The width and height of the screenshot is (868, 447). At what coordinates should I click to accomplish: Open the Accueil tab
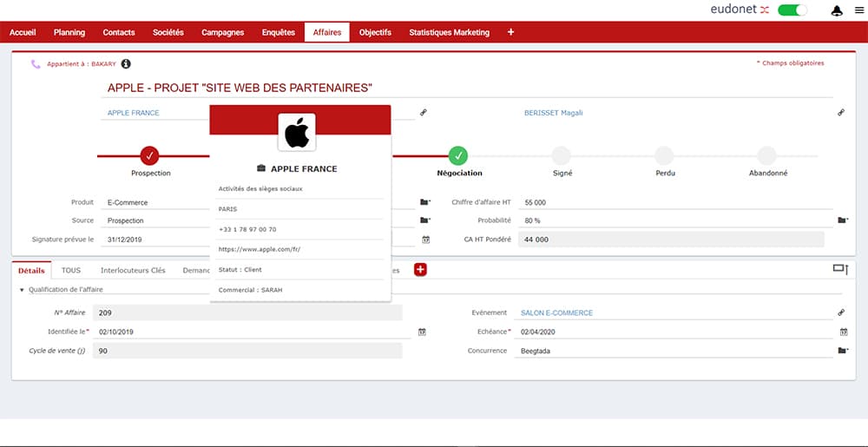coord(23,32)
